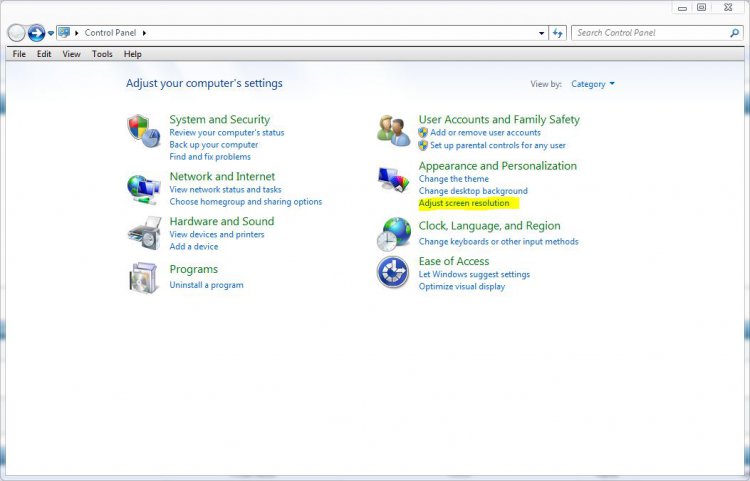
Task: Click the Appearance and Personalization monitor icon
Action: pyautogui.click(x=394, y=180)
